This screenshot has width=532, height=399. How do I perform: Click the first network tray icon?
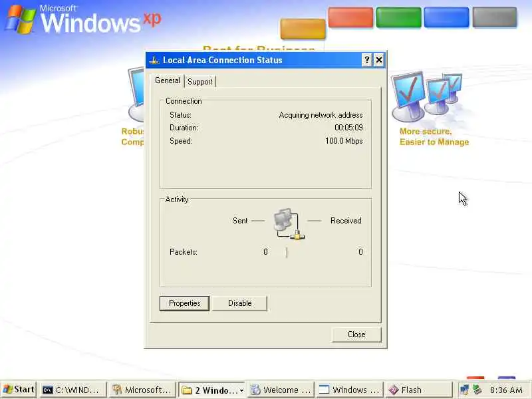[x=464, y=390]
